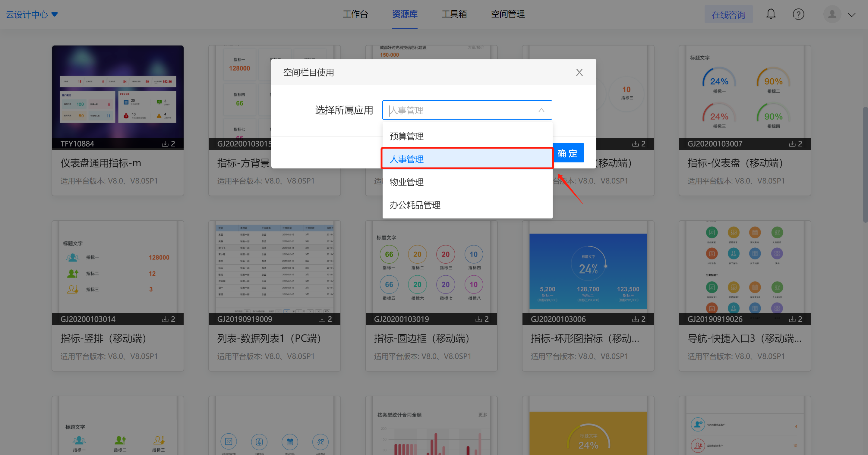Switch to the 空间管理 tab

click(507, 14)
